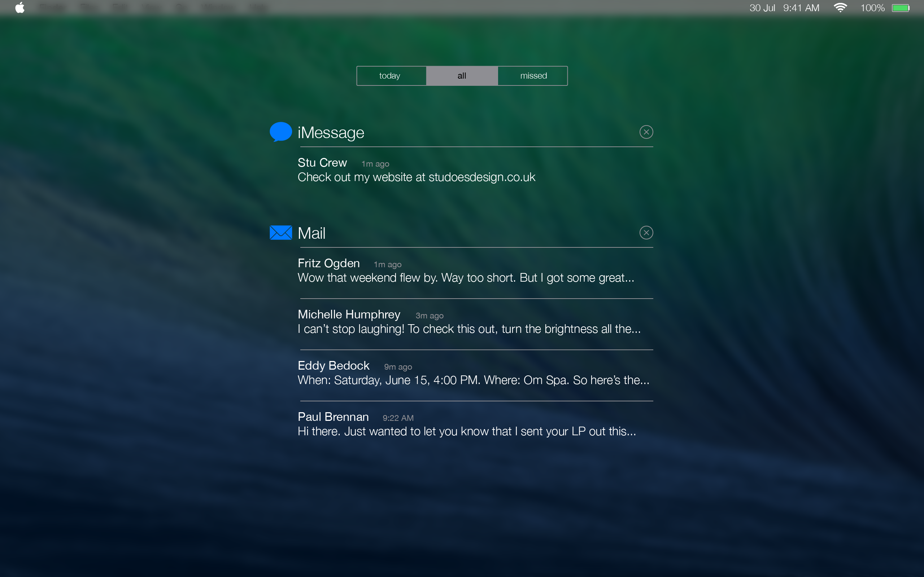Click the 100% battery percentage text

coord(872,8)
